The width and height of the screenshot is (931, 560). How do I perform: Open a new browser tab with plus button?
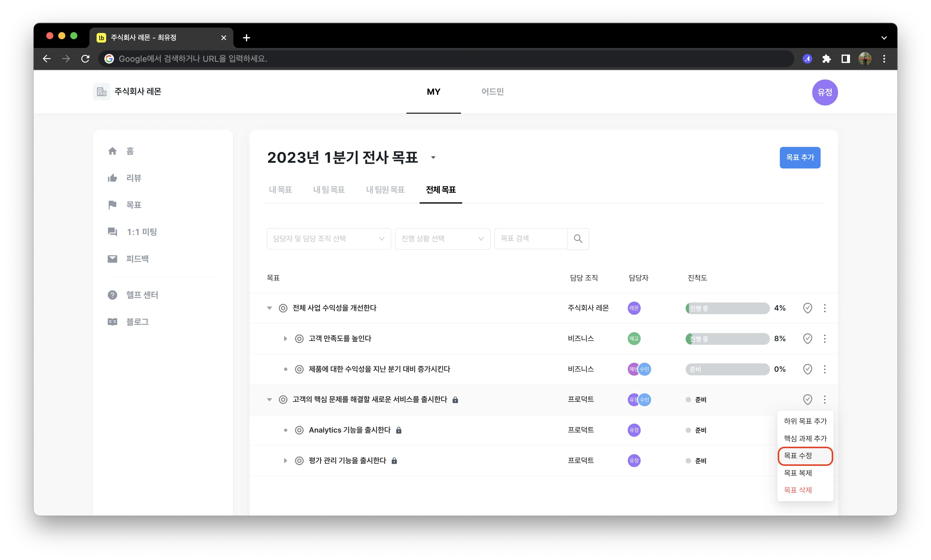pyautogui.click(x=246, y=37)
